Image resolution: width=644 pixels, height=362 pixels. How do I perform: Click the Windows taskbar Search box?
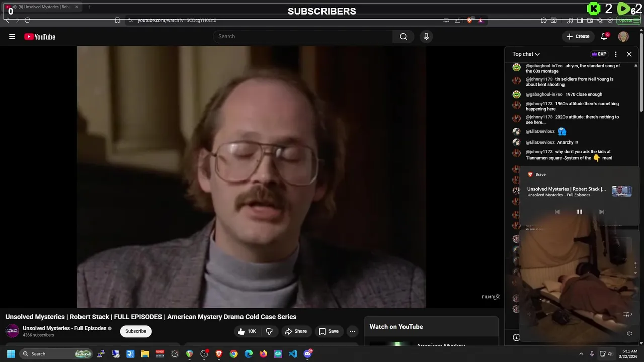(x=57, y=354)
